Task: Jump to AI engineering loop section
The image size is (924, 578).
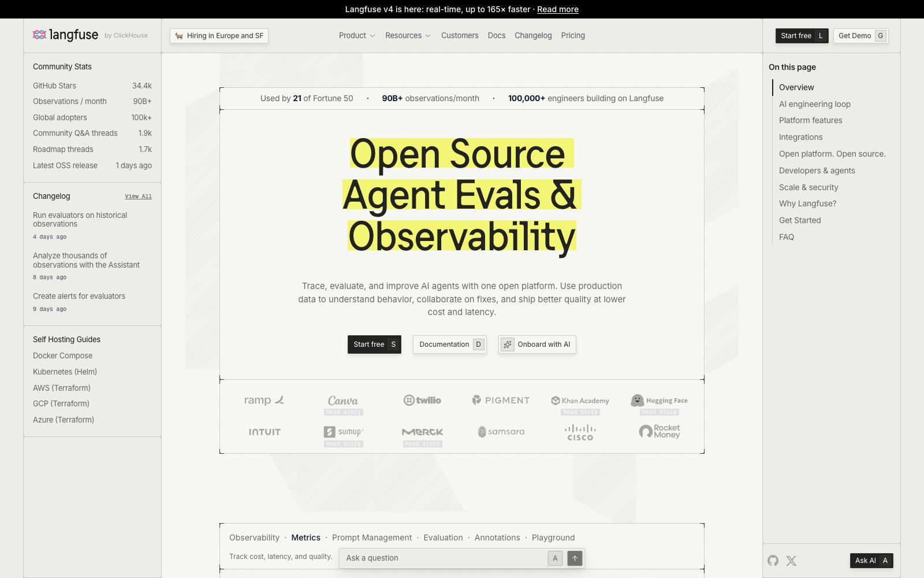Action: (x=815, y=104)
